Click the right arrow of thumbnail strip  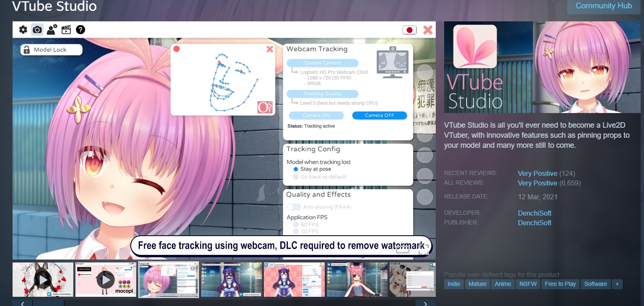click(426, 303)
